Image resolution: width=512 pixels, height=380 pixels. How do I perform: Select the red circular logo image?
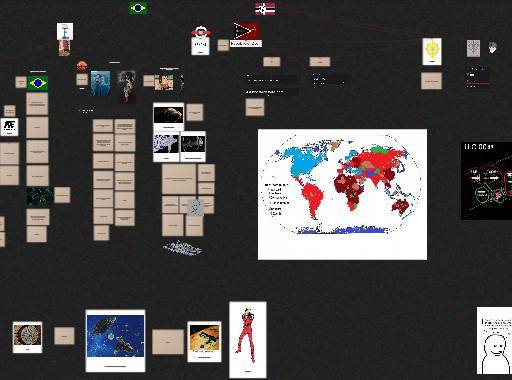[x=82, y=66]
